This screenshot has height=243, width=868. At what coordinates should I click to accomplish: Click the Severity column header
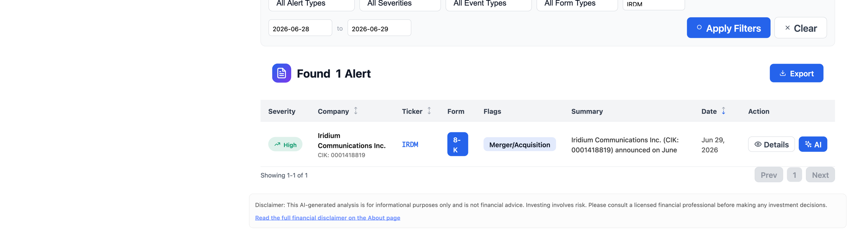[x=282, y=111]
